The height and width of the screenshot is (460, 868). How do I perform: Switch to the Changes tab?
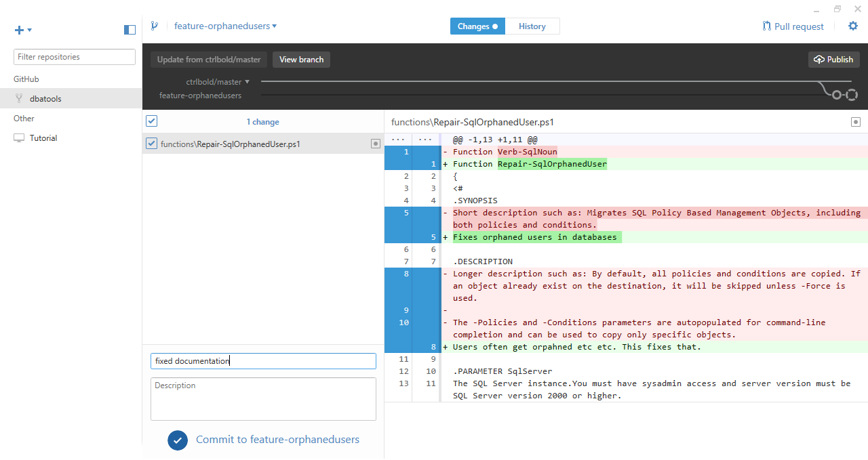(x=477, y=26)
